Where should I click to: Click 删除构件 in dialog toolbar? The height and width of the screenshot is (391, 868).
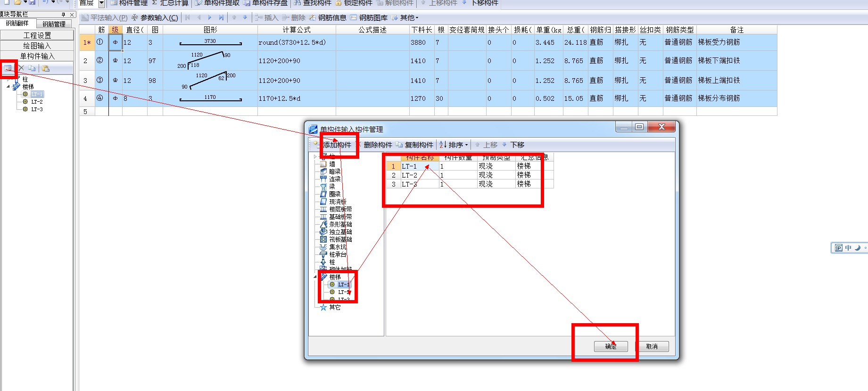coord(374,145)
